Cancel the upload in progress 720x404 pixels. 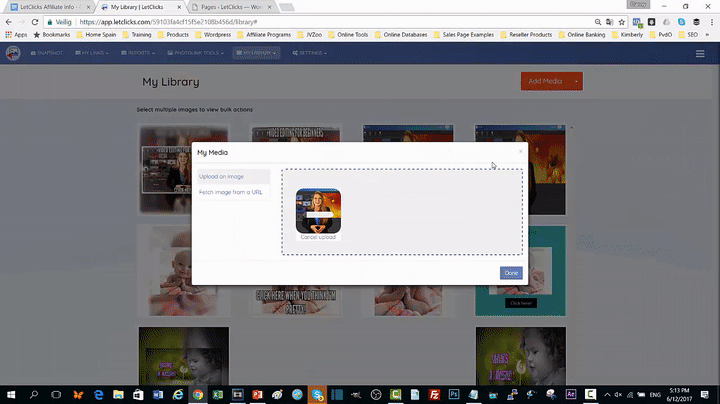coord(318,237)
